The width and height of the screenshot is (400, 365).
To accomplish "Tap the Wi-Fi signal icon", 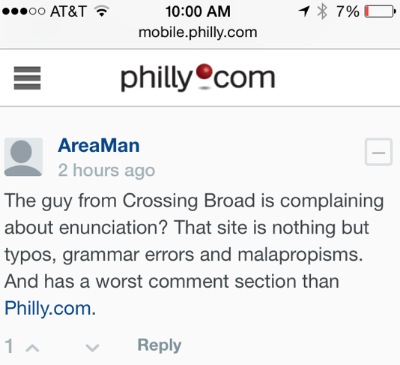I will coord(102,12).
